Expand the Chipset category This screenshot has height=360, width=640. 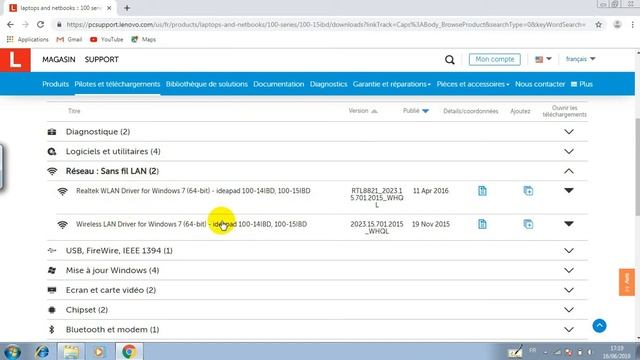569,310
